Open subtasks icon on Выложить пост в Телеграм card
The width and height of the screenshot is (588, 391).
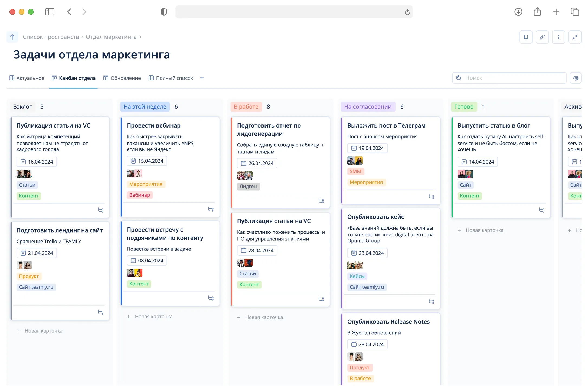click(432, 197)
